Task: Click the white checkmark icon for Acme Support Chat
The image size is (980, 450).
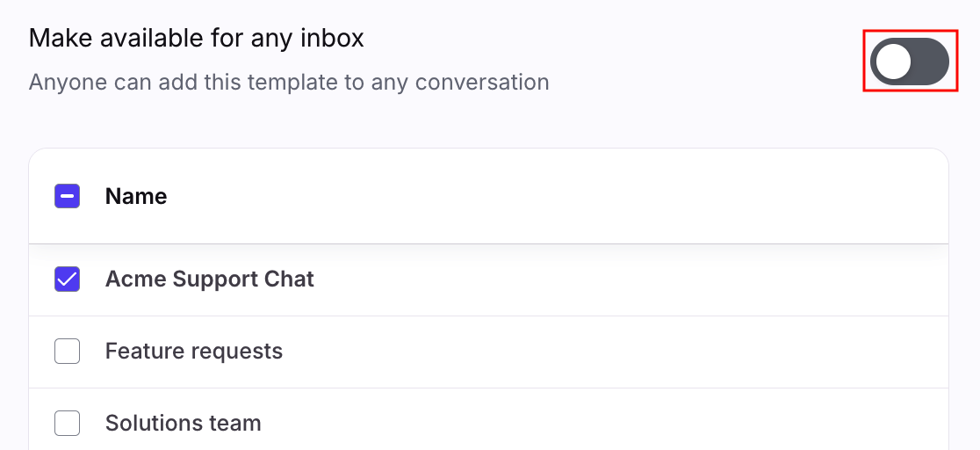Action: pos(68,279)
